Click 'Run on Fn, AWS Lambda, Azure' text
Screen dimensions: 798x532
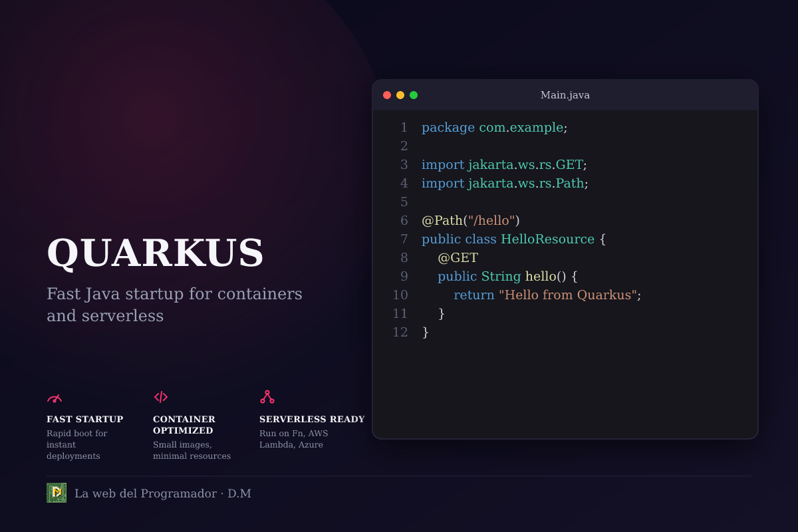pyautogui.click(x=294, y=439)
